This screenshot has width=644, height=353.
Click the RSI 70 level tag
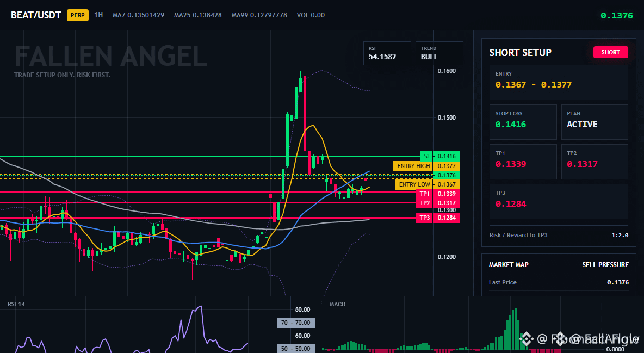(296, 323)
